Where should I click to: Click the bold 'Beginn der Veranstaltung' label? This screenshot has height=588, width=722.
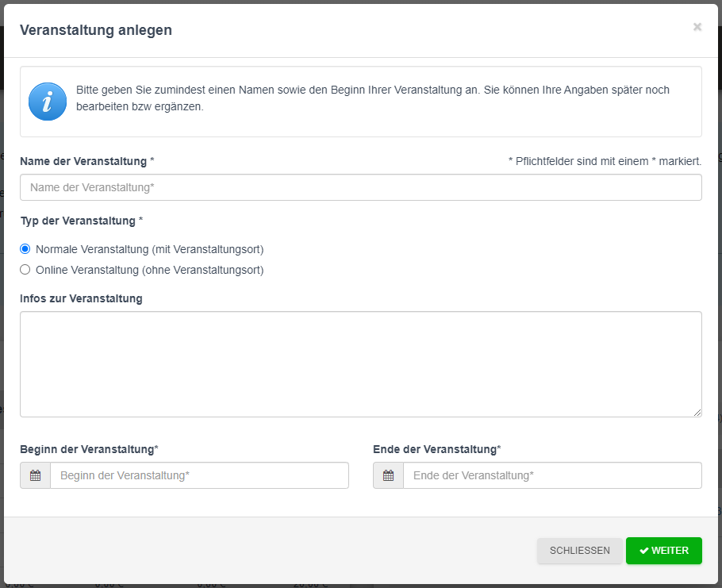pos(89,449)
